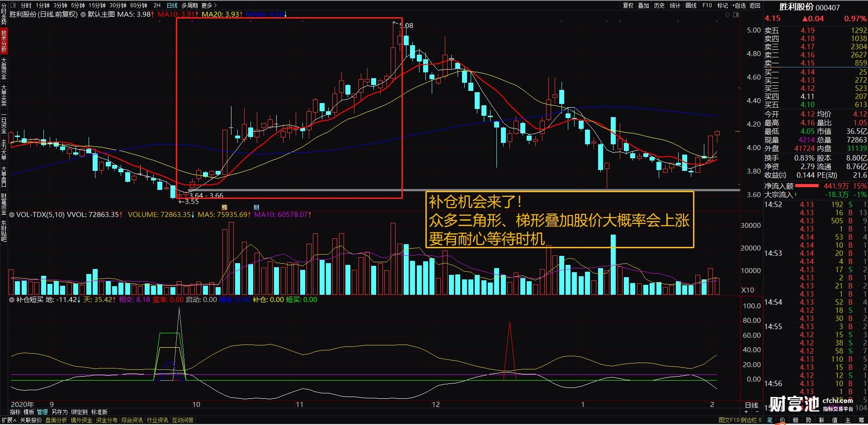
Task: Open 补仓短买 indicator settings icon
Action: pyautogui.click(x=12, y=300)
